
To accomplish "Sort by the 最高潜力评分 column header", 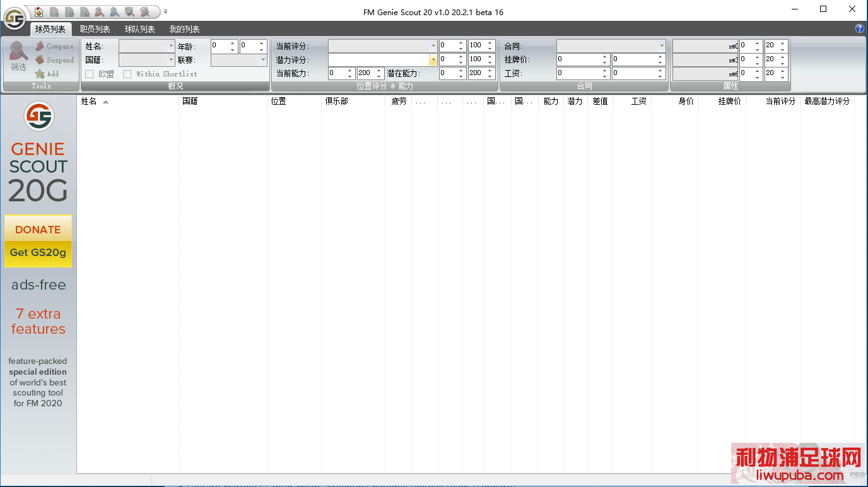I will (x=827, y=101).
